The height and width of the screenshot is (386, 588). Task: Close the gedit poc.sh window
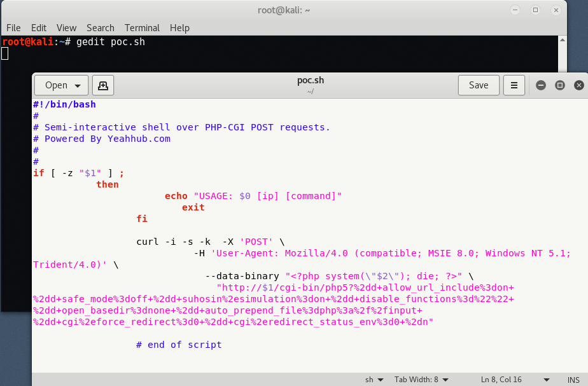pyautogui.click(x=579, y=85)
